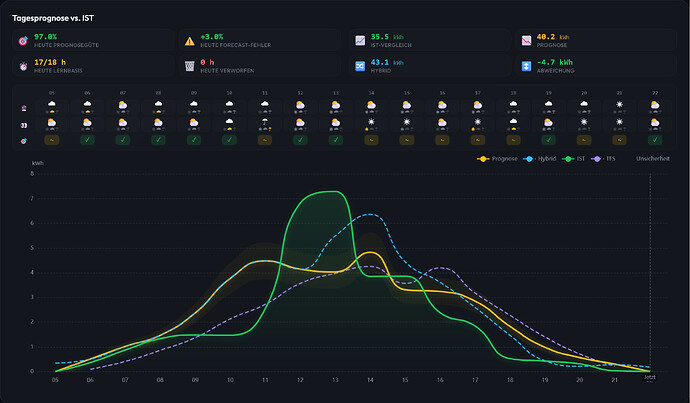690x403 pixels.
Task: Click the chart icon beside IST-Vergleich
Action: [x=360, y=40]
